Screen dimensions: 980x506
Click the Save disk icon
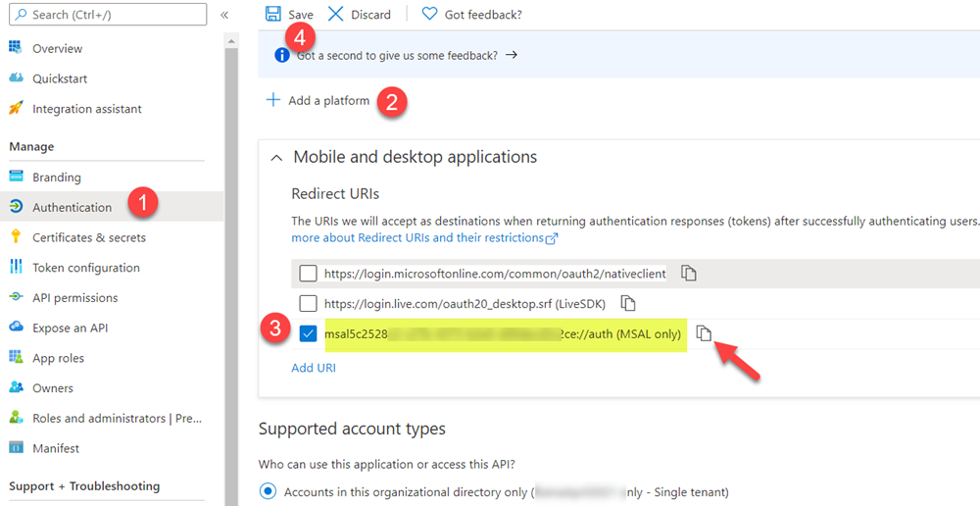tap(273, 14)
